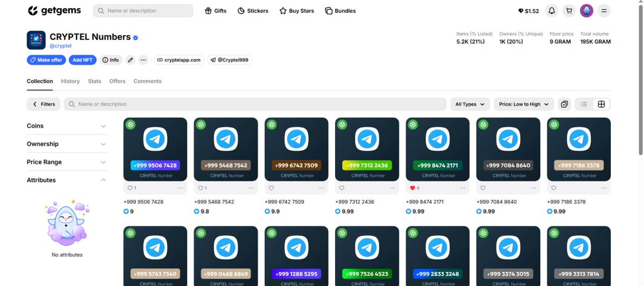This screenshot has height=286, width=644.
Task: Open the +999 1288 5295 number thumbnail
Action: click(296, 256)
